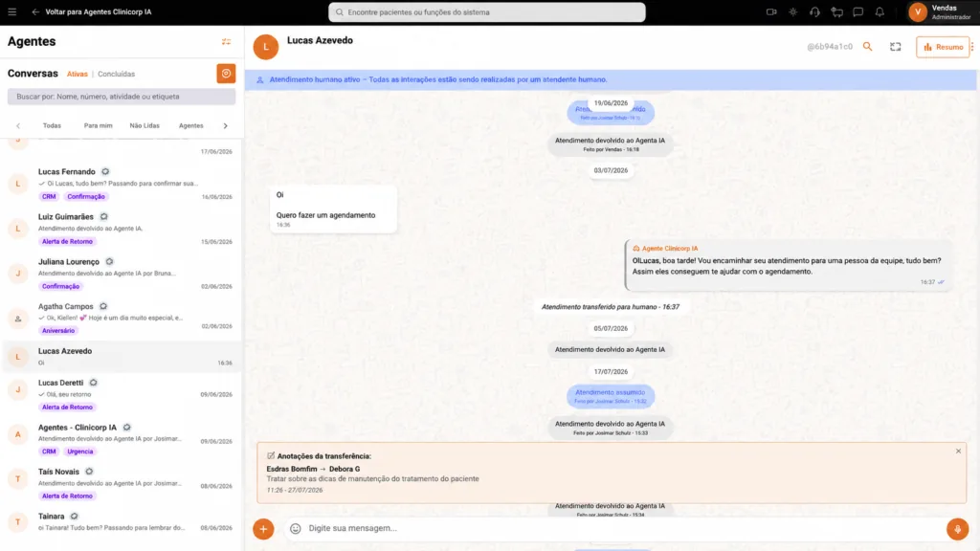Click agent icon next to Agentes - Clinicorp IA
The height and width of the screenshot is (551, 980).
[x=127, y=428]
